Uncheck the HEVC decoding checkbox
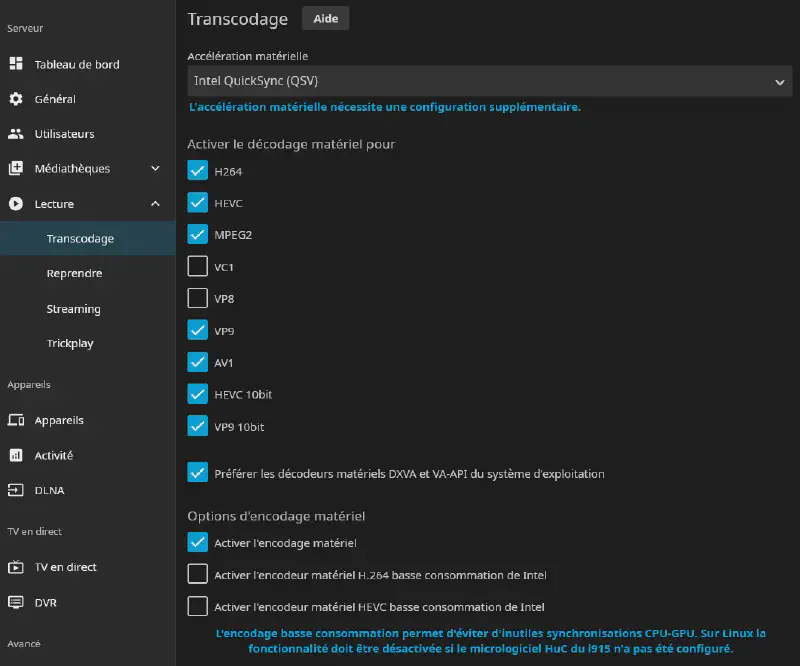Viewport: 800px width, 666px height. point(197,202)
